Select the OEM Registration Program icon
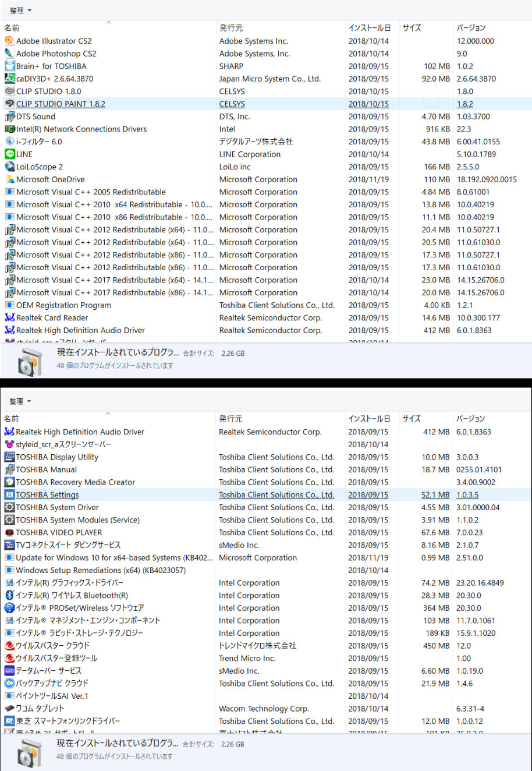This screenshot has width=532, height=771. [x=9, y=305]
